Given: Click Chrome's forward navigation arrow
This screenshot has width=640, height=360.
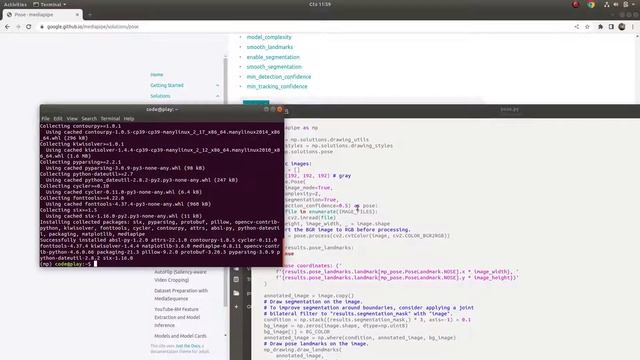Looking at the screenshot, I should click(18, 27).
